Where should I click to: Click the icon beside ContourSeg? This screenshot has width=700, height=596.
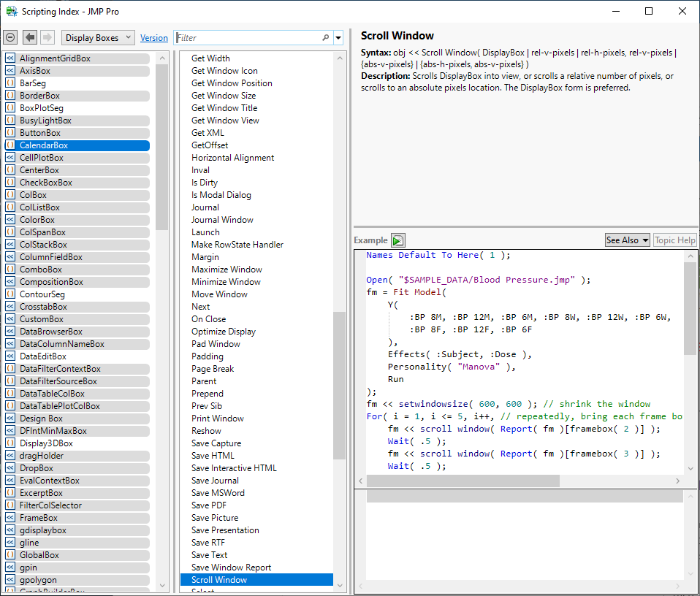(x=10, y=294)
